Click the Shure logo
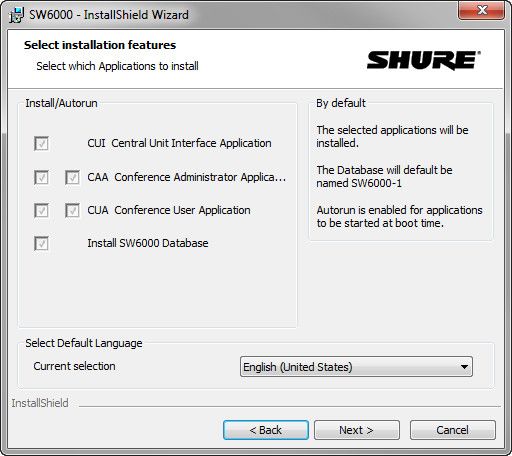Viewport: 512px width, 456px height. point(424,60)
